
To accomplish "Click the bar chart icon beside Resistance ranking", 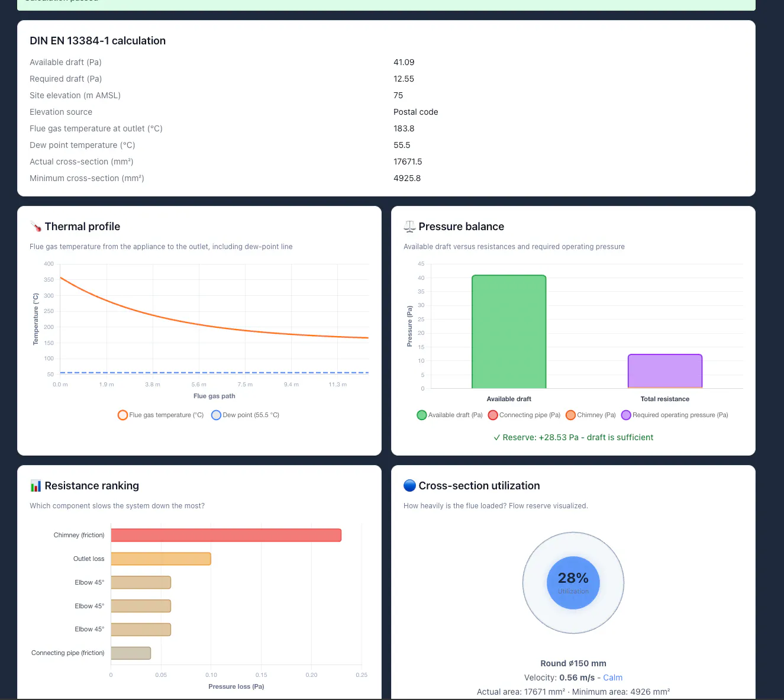I will 36,486.
